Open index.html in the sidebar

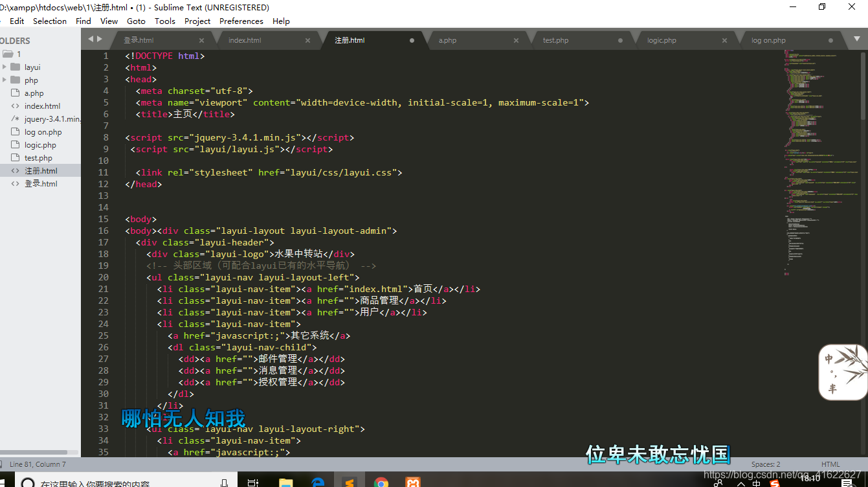click(42, 106)
